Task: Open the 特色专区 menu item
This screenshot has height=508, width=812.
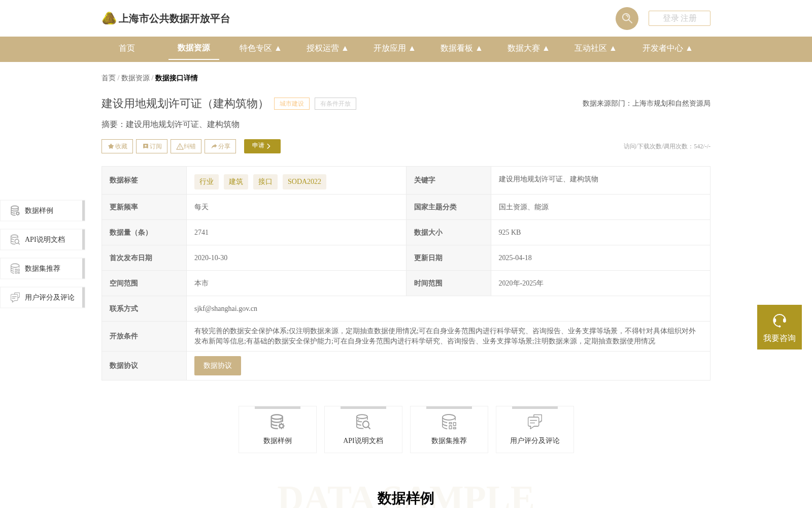Action: (256, 48)
